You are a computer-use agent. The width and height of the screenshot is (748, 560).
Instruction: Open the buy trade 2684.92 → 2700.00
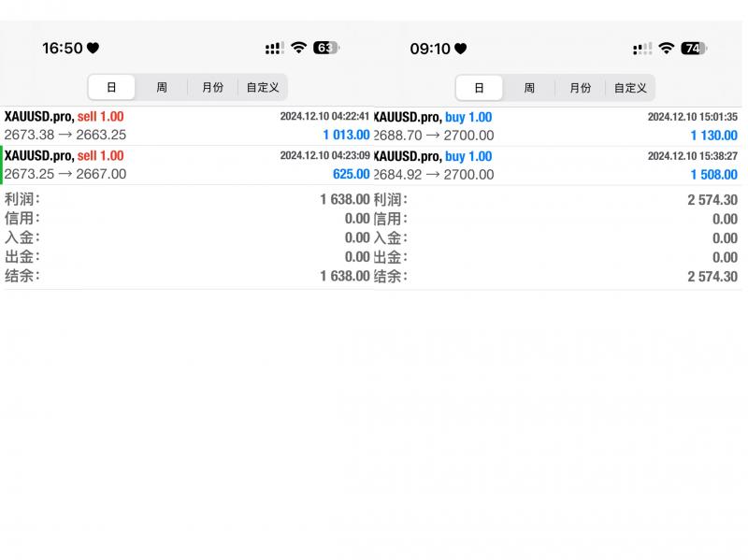coord(557,165)
